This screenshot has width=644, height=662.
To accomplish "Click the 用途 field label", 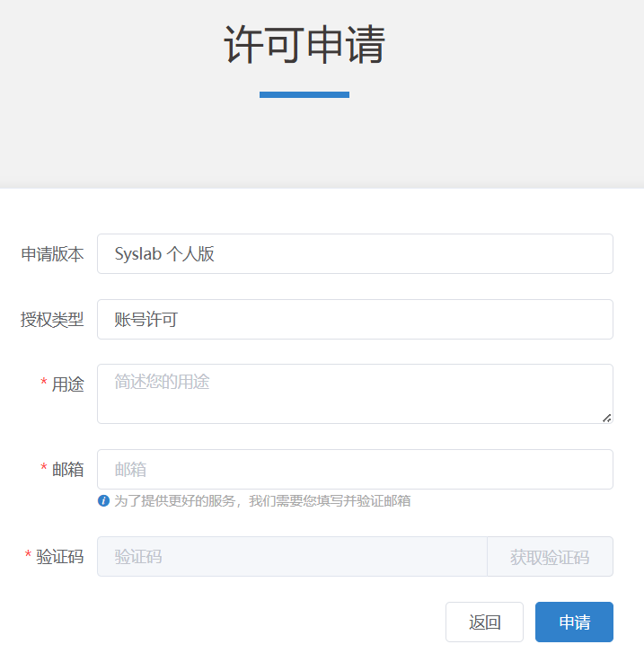I will (x=67, y=384).
